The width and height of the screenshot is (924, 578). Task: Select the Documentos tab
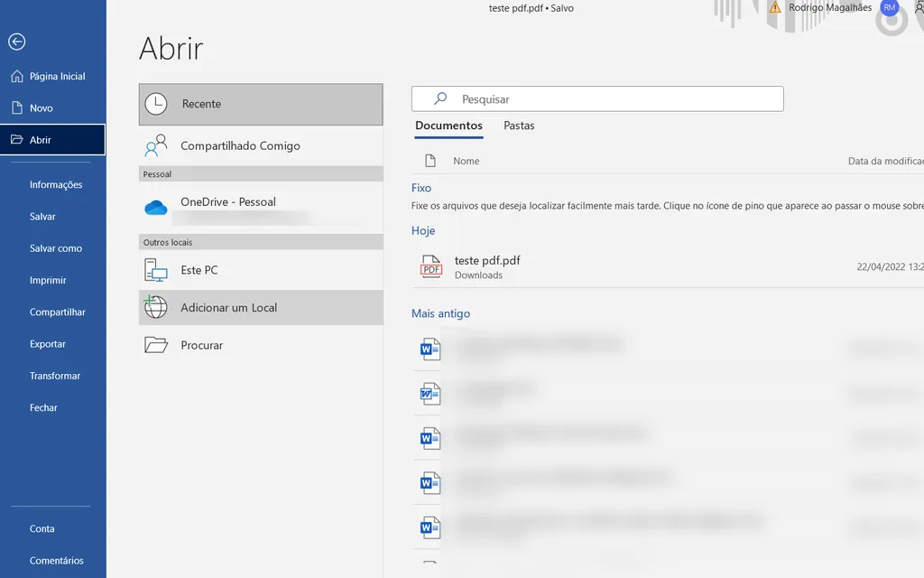pyautogui.click(x=448, y=127)
